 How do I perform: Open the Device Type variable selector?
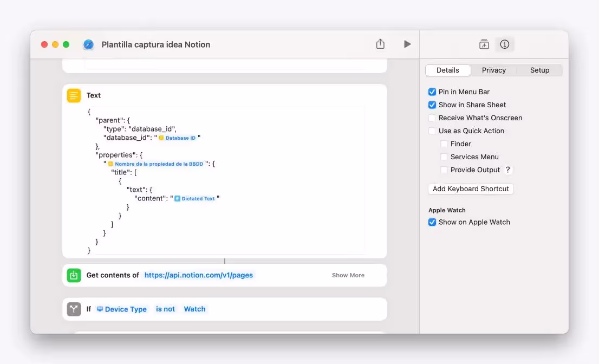(x=122, y=309)
